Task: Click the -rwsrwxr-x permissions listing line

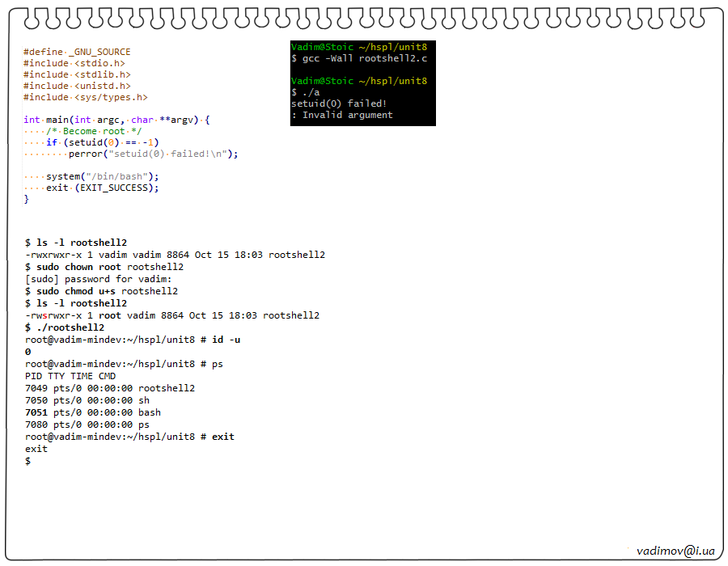Action: click(x=172, y=315)
